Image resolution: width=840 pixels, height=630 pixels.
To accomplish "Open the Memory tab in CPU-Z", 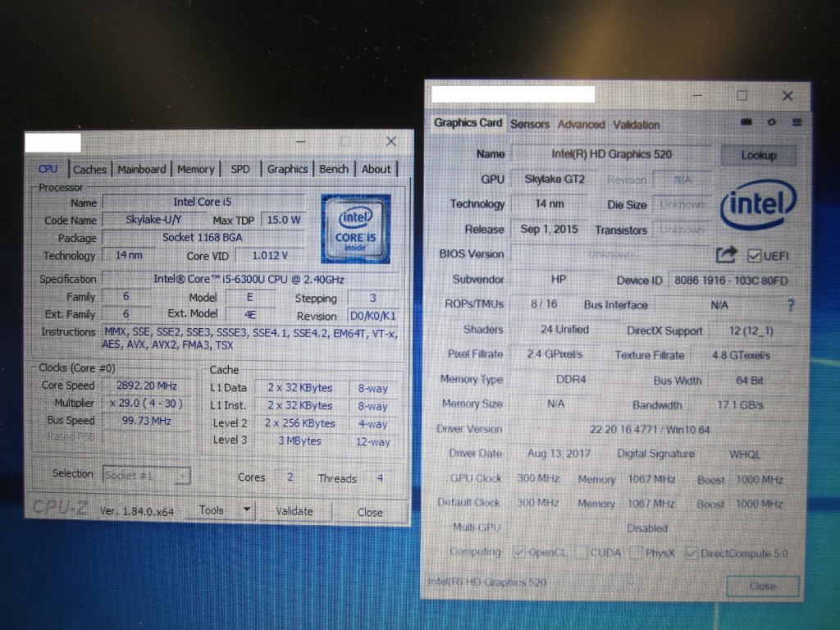I will (195, 169).
